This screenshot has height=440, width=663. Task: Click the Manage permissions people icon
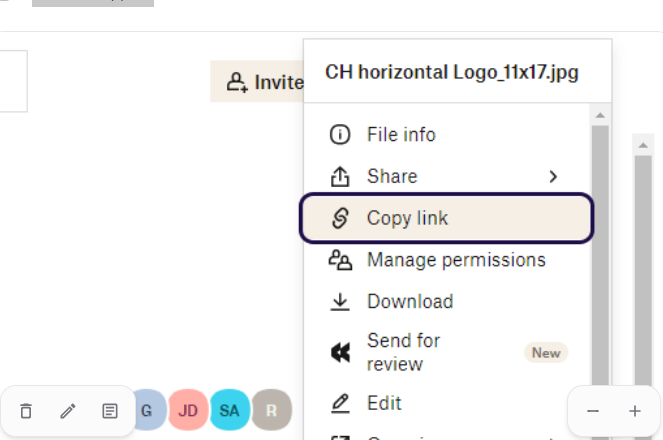click(x=340, y=260)
